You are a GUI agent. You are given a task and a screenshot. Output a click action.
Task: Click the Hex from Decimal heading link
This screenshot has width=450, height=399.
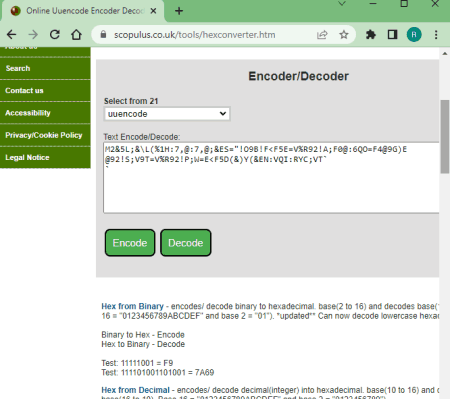[x=135, y=390]
